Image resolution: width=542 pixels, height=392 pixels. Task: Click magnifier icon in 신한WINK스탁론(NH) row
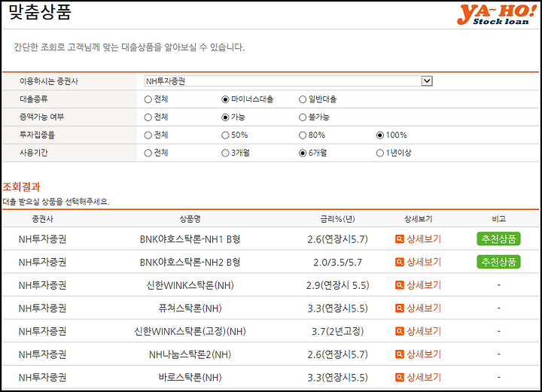[399, 285]
